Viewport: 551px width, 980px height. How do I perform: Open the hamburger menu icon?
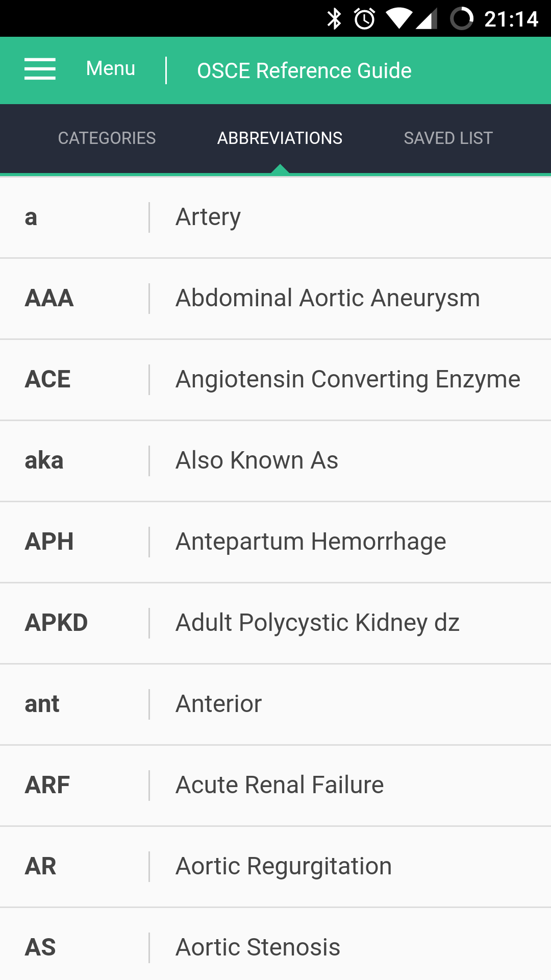click(40, 69)
